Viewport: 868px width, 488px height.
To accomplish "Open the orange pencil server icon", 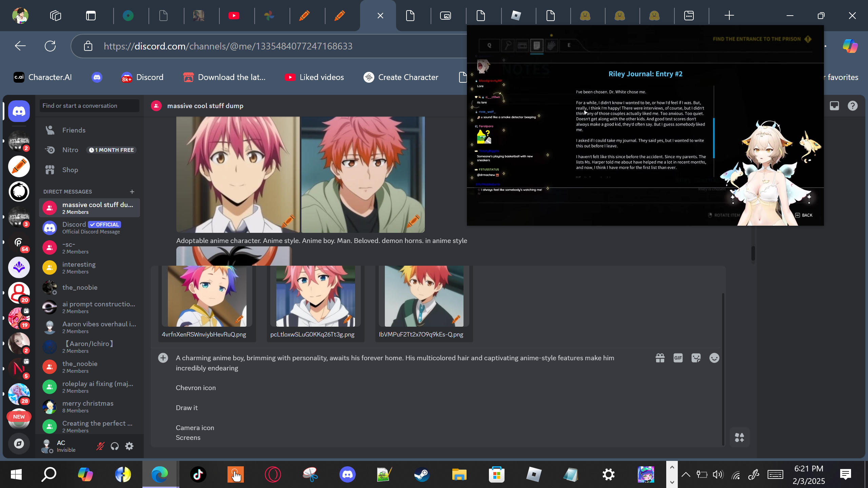I will coord(19,166).
